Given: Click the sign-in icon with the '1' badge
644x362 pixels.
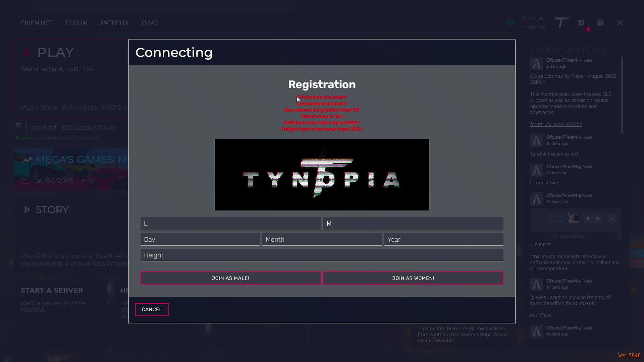Looking at the screenshot, I should click(581, 23).
